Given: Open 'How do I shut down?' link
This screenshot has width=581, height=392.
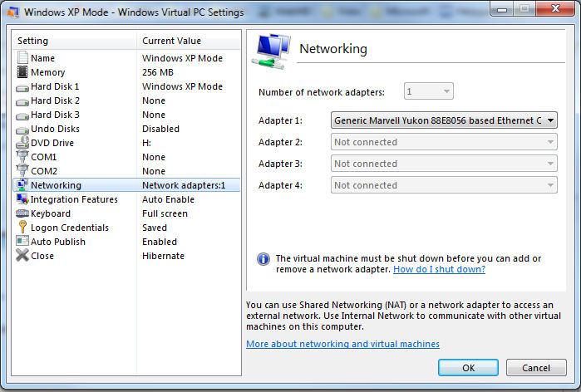Looking at the screenshot, I should [439, 269].
